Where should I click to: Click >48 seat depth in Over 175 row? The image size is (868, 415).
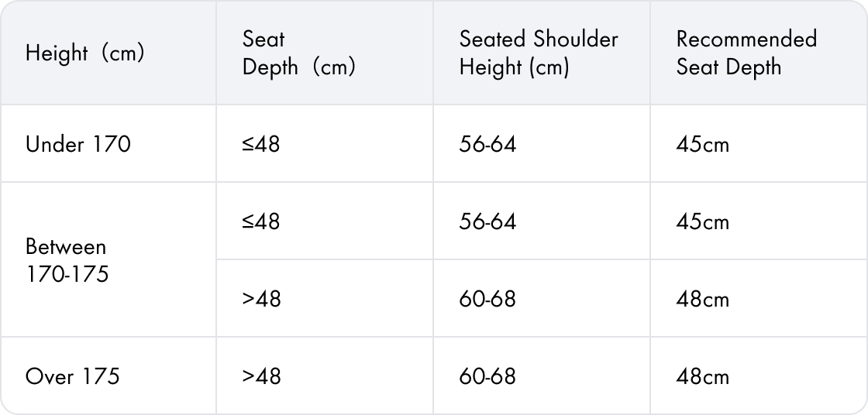click(x=260, y=377)
